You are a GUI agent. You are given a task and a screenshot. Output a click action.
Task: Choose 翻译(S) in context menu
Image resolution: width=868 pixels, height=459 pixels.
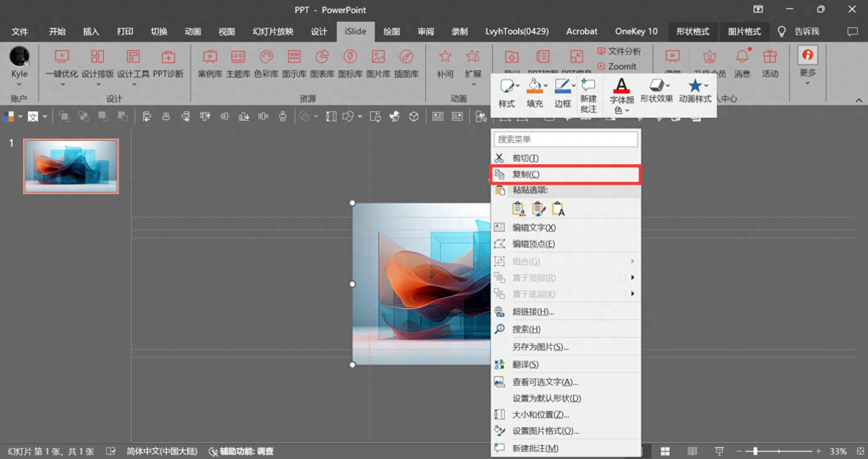566,365
